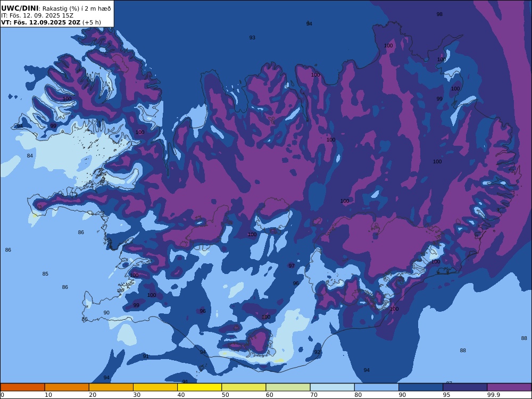Image resolution: width=532 pixels, height=399 pixels.
Task: Click the 50–60 pale yellow legend swatch
Action: [x=244, y=387]
